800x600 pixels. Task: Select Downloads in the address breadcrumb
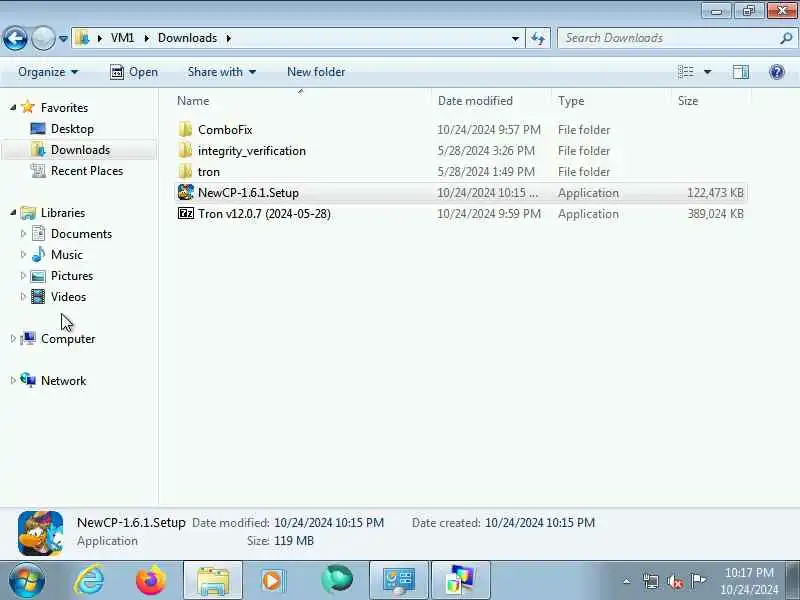tap(187, 38)
